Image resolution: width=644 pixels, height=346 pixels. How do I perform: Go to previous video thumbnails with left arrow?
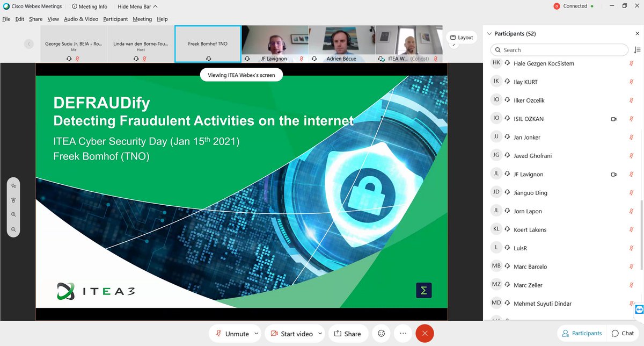(29, 44)
